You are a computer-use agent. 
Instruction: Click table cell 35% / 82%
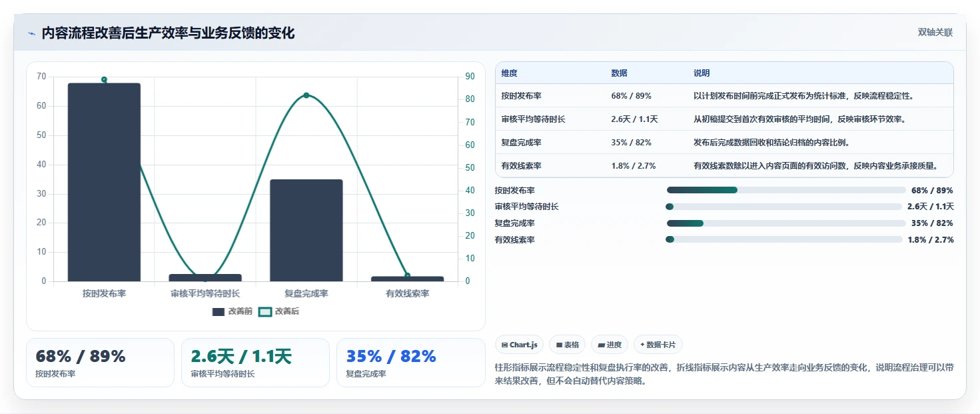tap(631, 143)
